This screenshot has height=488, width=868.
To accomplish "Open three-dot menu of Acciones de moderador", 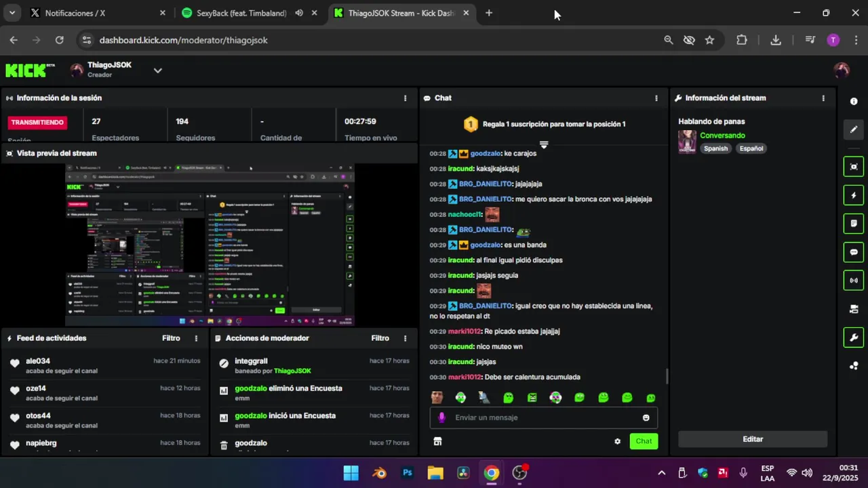I will point(405,338).
